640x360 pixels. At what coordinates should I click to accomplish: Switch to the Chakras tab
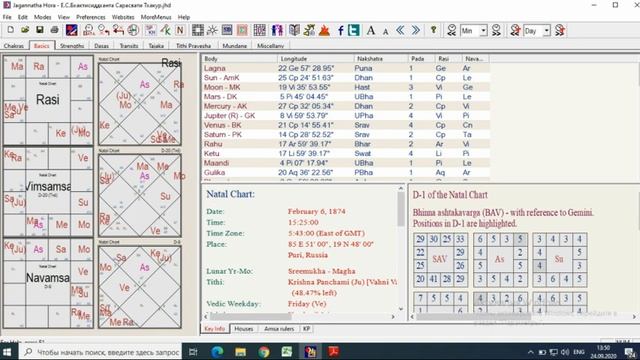(14, 46)
